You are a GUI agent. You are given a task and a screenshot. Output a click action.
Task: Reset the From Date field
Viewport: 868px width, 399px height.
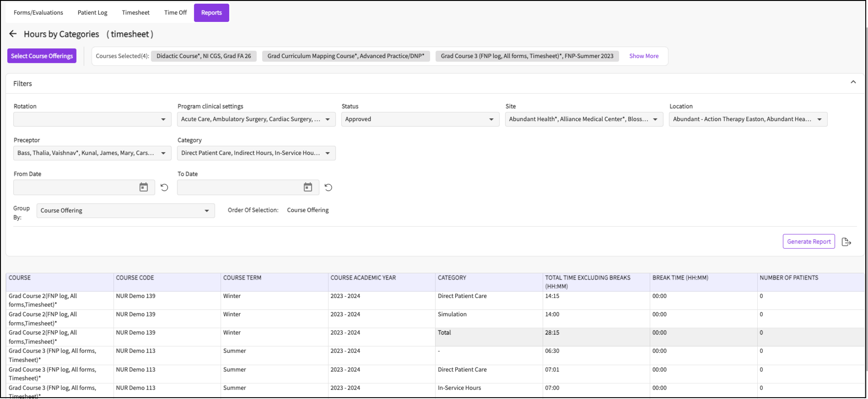[164, 187]
